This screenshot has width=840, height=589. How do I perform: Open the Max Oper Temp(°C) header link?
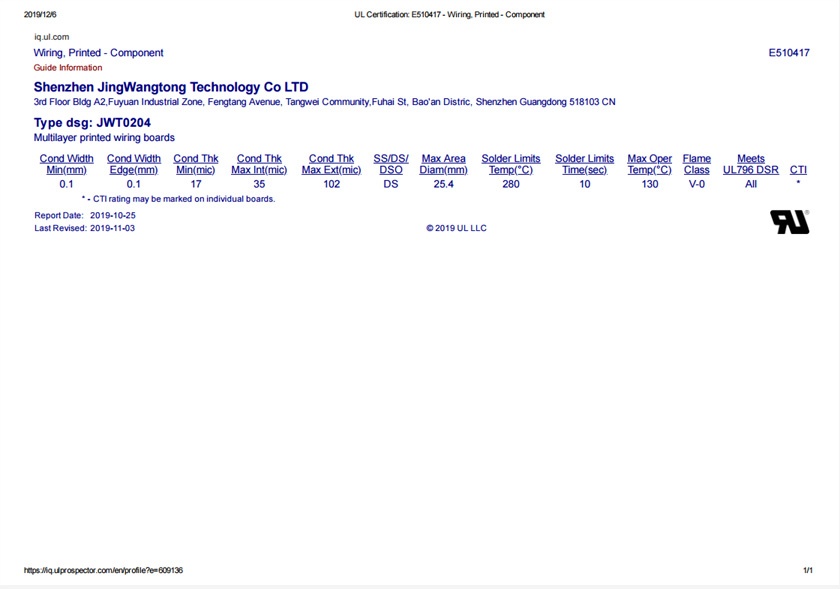[649, 164]
